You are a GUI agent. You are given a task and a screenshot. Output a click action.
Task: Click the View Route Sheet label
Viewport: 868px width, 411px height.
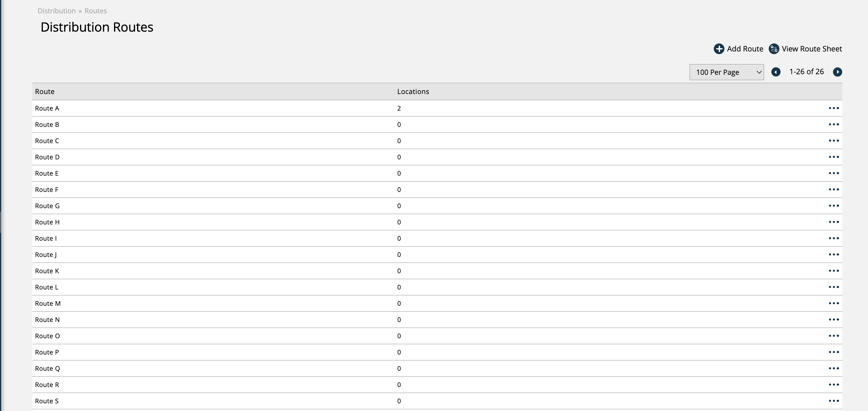tap(811, 49)
